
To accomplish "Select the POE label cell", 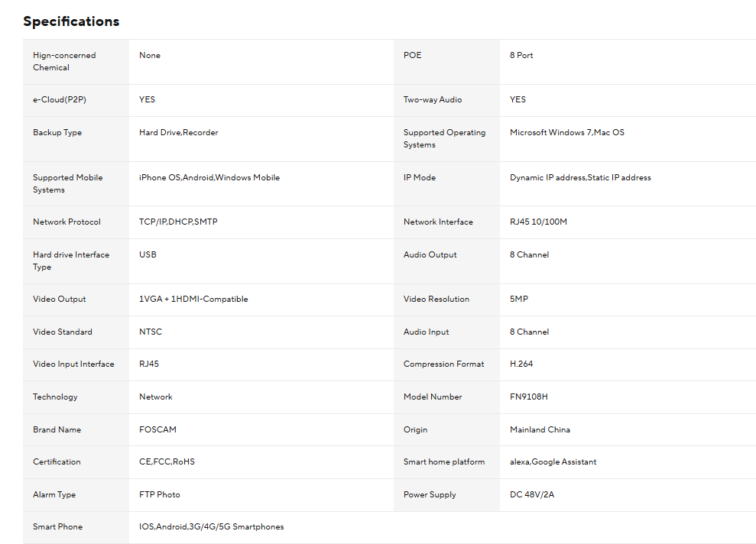I will (446, 62).
